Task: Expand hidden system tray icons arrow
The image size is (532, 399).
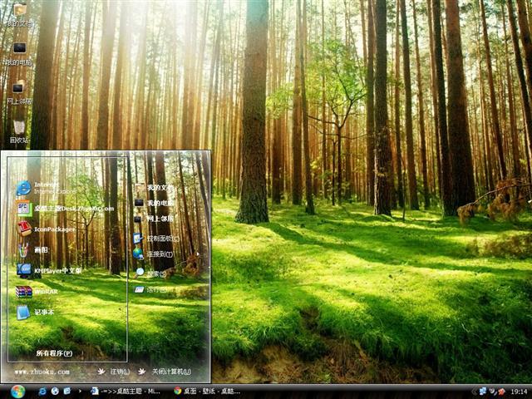Action: (x=474, y=392)
